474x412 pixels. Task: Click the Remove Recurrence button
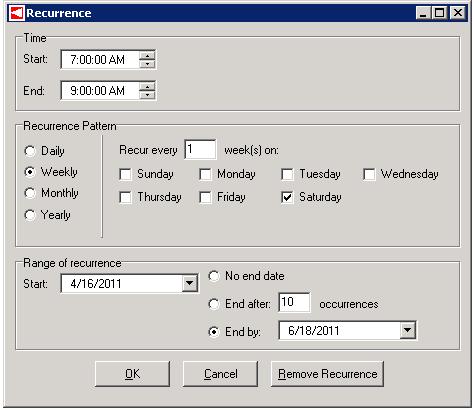[x=327, y=374]
